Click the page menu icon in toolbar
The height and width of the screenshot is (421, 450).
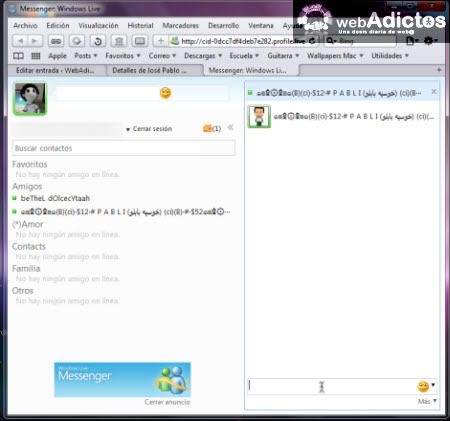[x=411, y=41]
